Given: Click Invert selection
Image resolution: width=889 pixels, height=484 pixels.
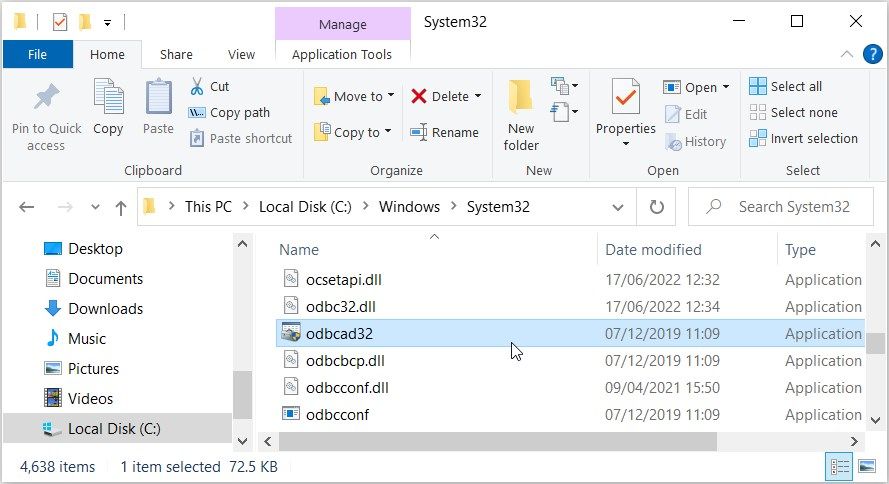Looking at the screenshot, I should tap(804, 139).
